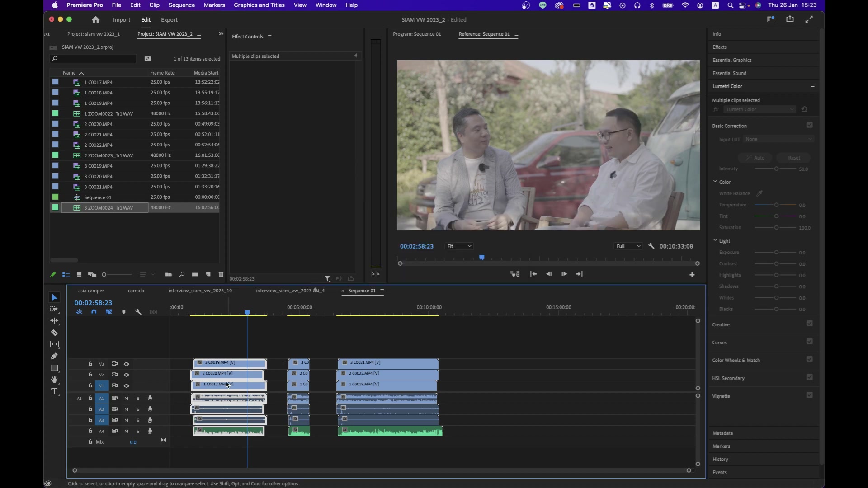
Task: Switch to the Import workspace tab
Action: [122, 20]
